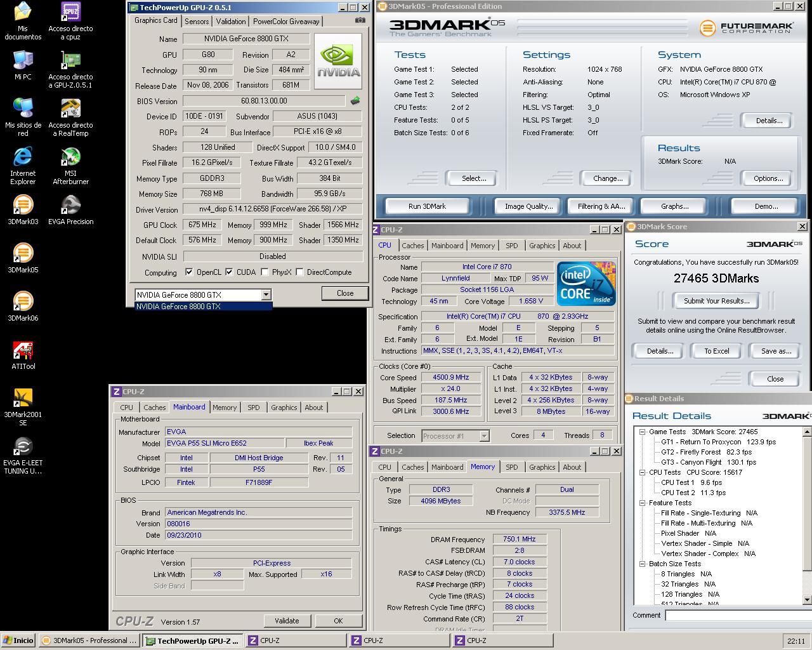Switch to Validation tab in GPU-Z
Viewport: 812px width, 650px height.
231,21
